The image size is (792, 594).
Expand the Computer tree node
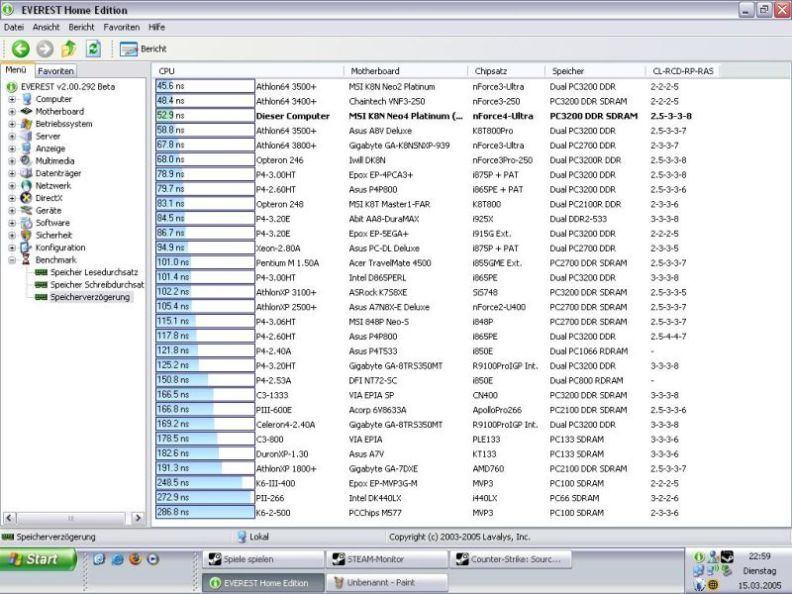(12, 99)
